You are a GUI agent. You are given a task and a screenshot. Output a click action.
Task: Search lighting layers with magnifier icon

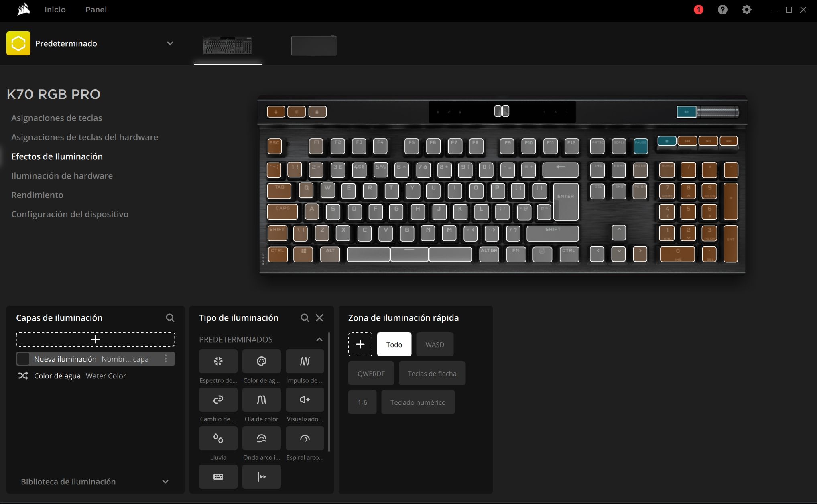pyautogui.click(x=170, y=318)
